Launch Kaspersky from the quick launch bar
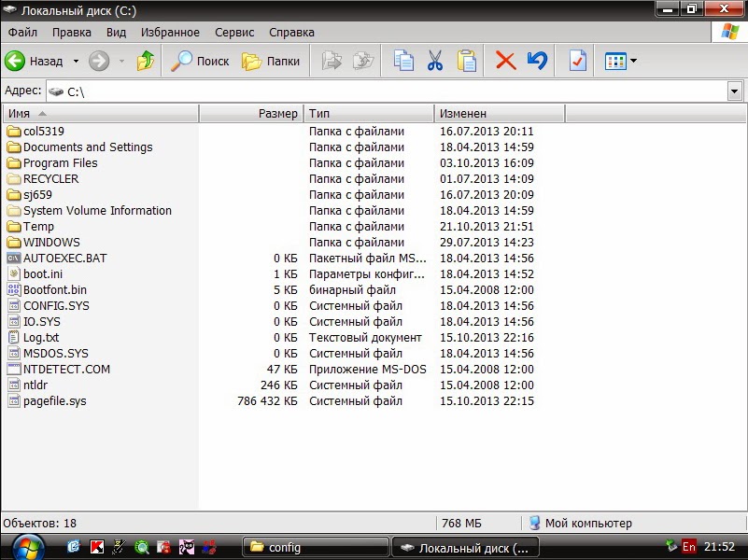This screenshot has width=748, height=560. tap(97, 546)
